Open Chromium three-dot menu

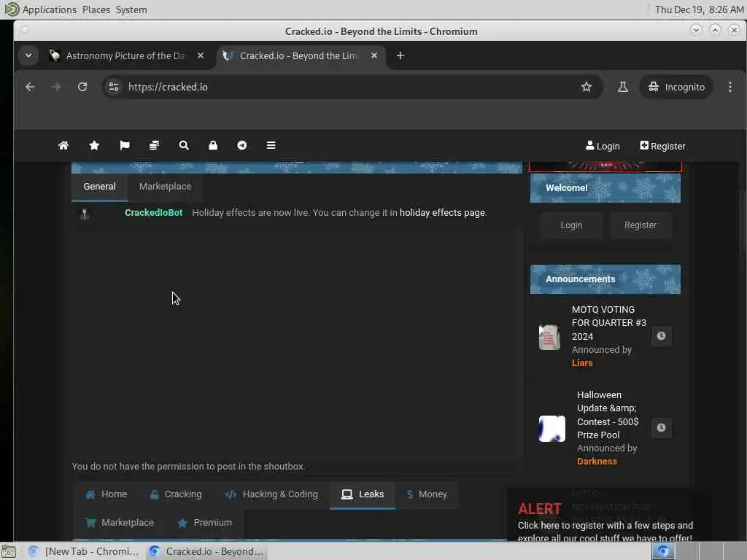pos(729,87)
